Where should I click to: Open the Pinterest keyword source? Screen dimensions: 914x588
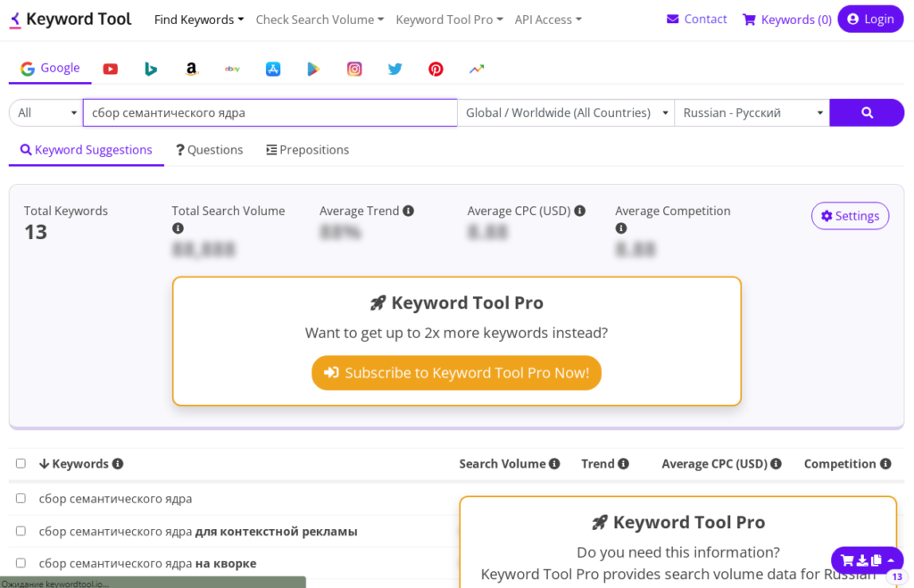(436, 69)
